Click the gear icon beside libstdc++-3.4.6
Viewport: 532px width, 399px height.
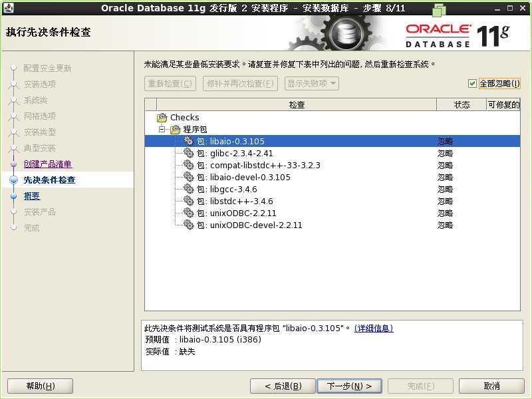pyautogui.click(x=189, y=201)
